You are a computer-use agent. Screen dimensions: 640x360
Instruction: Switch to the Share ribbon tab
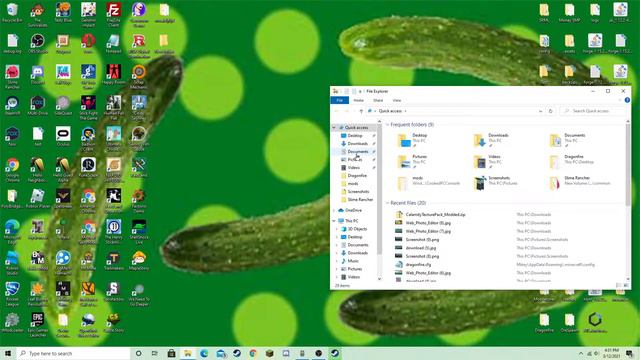tap(378, 100)
